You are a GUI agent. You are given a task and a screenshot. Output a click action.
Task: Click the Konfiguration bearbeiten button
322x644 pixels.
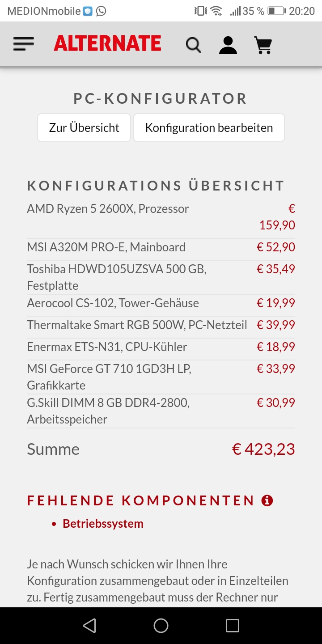click(209, 128)
